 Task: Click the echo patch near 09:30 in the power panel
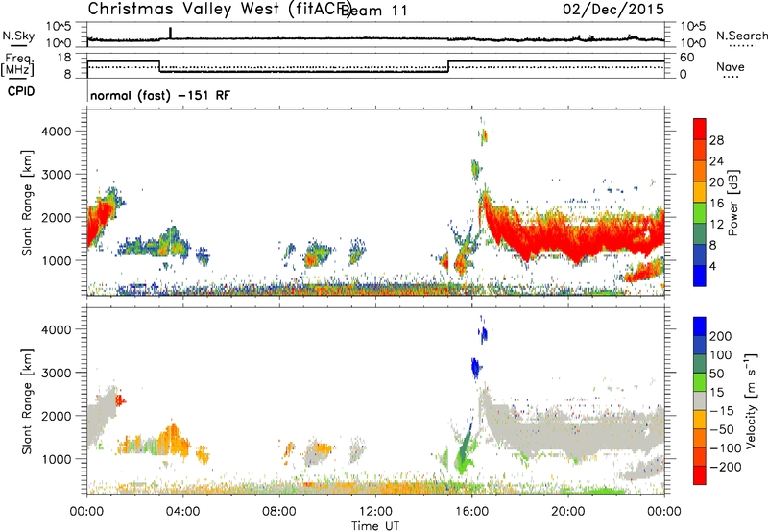[316, 254]
